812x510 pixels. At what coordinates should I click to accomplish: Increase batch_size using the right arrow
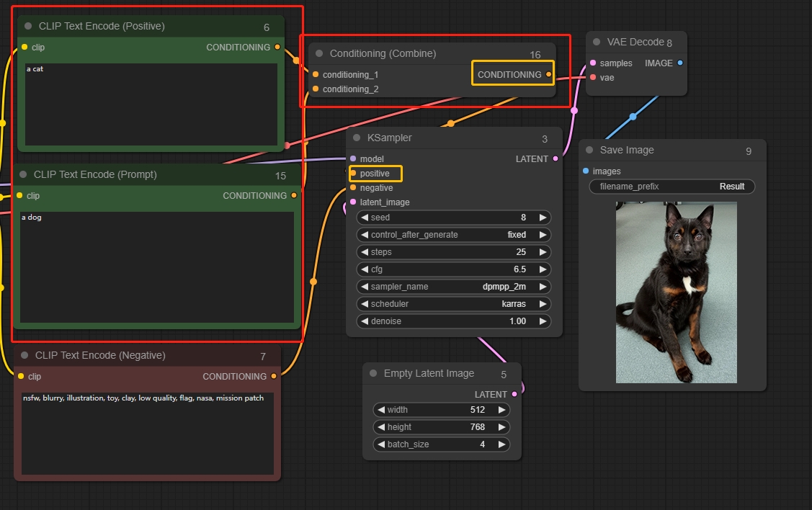tap(501, 444)
